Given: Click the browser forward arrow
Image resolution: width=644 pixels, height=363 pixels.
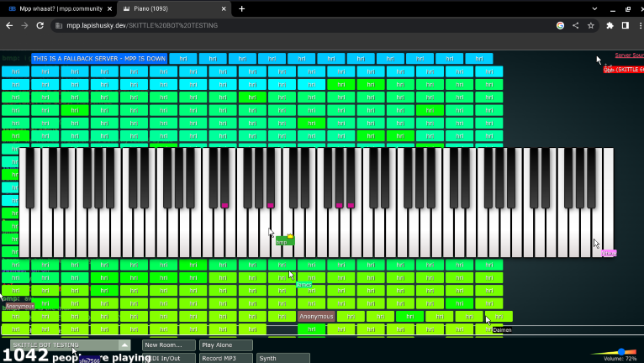Looking at the screenshot, I should [24, 25].
